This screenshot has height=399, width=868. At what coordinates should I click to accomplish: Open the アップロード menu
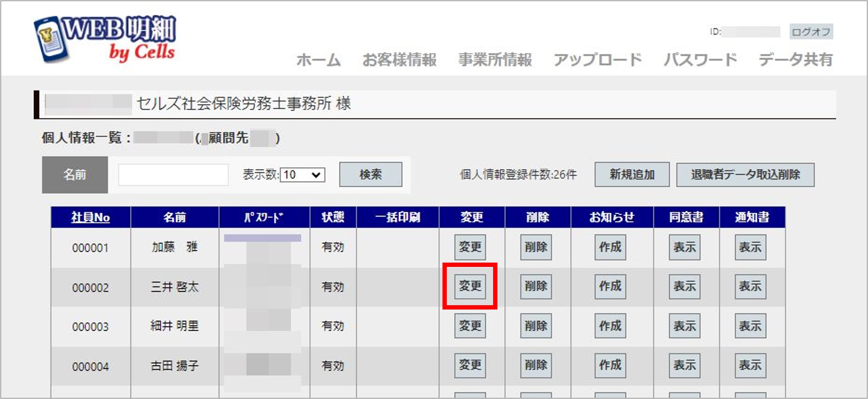[x=598, y=60]
